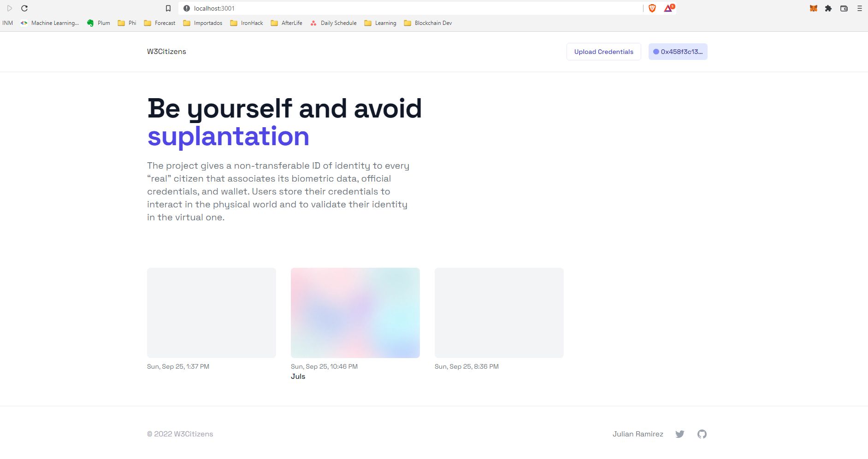Open the MetaMask fox extension icon
The image size is (868, 459).
[814, 8]
